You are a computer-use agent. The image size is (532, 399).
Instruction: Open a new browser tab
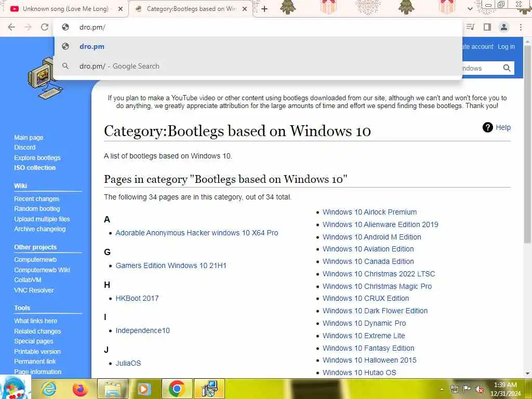click(x=264, y=9)
